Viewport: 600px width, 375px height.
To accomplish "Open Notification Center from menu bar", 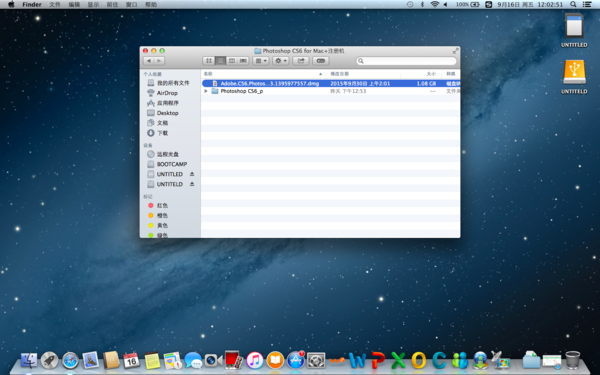I will pyautogui.click(x=587, y=4).
